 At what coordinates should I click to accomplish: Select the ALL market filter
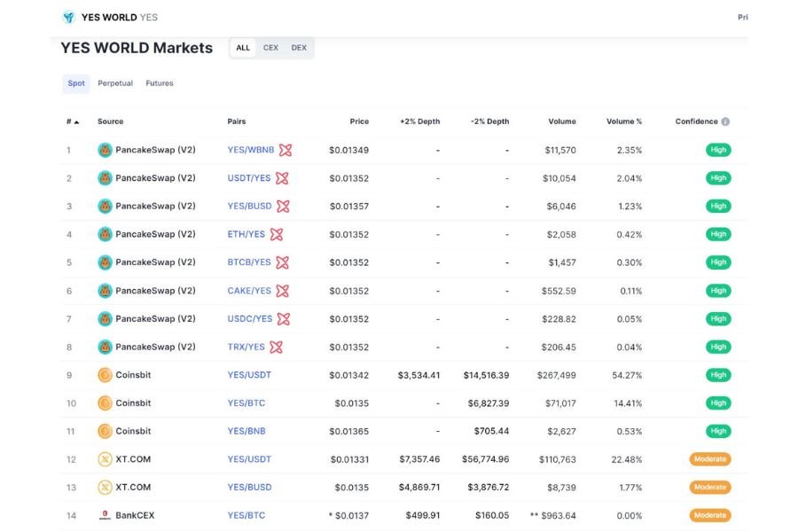tap(243, 48)
